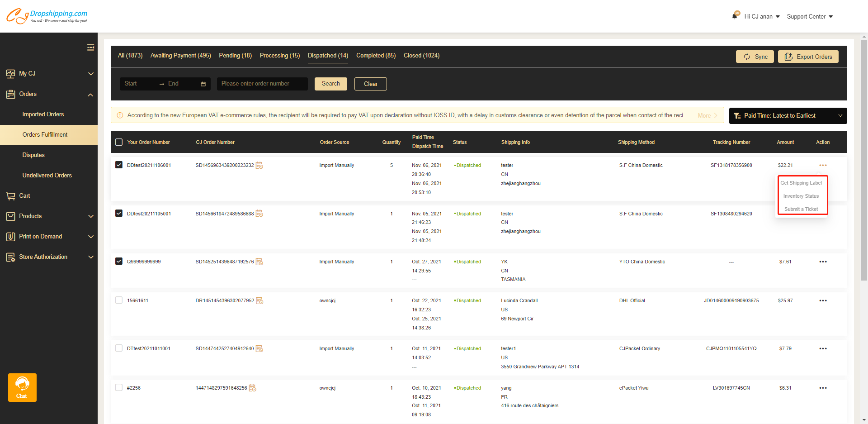The height and width of the screenshot is (424, 868).
Task: Click note icon beside order DR1451454396302077952
Action: 260,301
